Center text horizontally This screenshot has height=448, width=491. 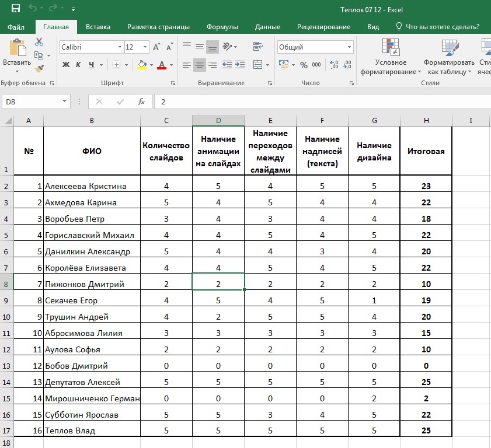click(x=200, y=65)
